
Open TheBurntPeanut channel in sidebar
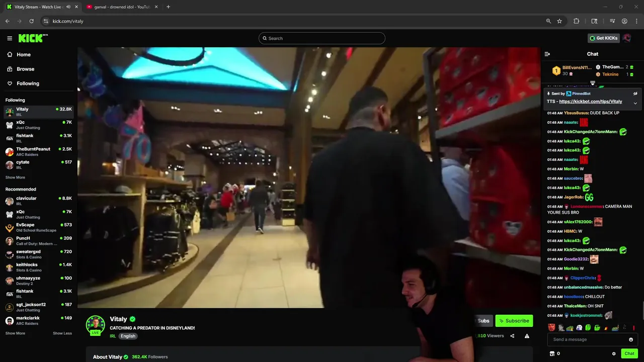tap(39, 151)
